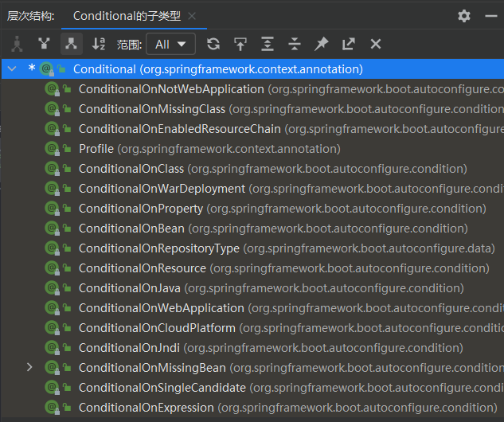The image size is (504, 422).
Task: Click public visibility icon of ConditionalOnMissingClass
Action: coord(67,109)
